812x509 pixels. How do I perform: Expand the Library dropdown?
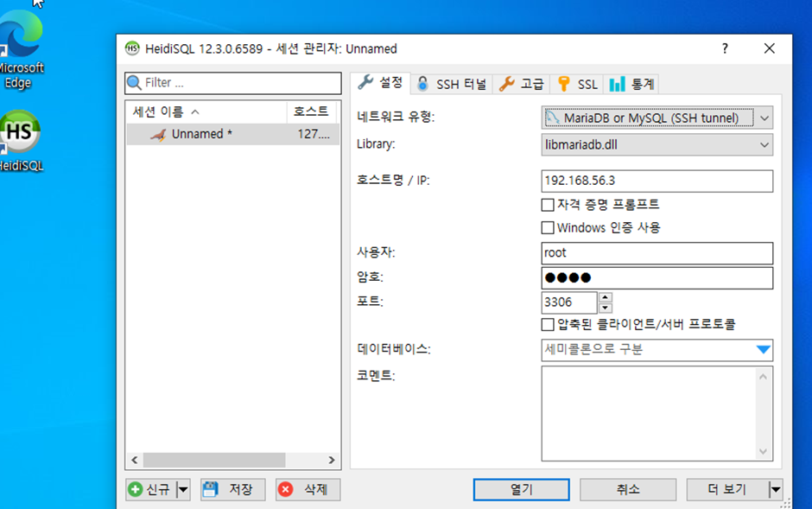point(764,145)
